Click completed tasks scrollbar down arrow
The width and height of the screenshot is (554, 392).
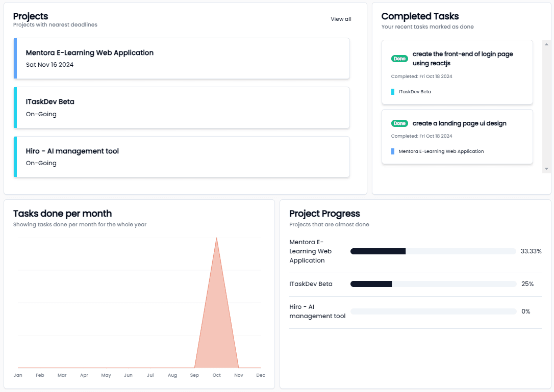[546, 169]
